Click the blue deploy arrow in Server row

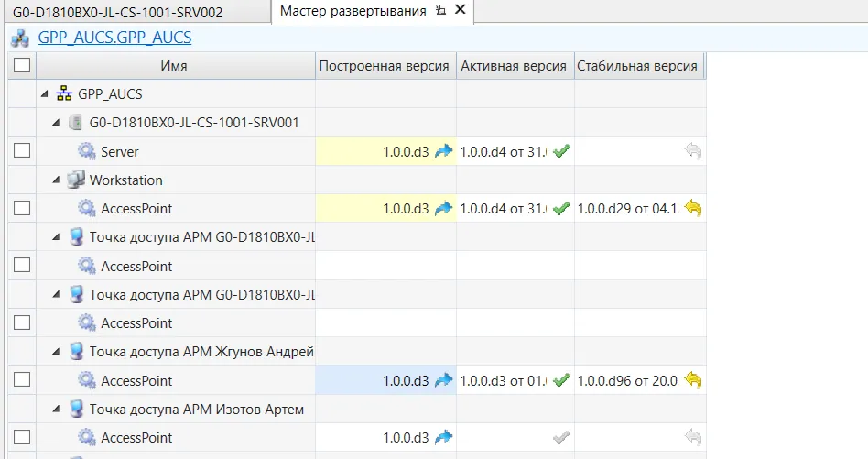tap(443, 151)
